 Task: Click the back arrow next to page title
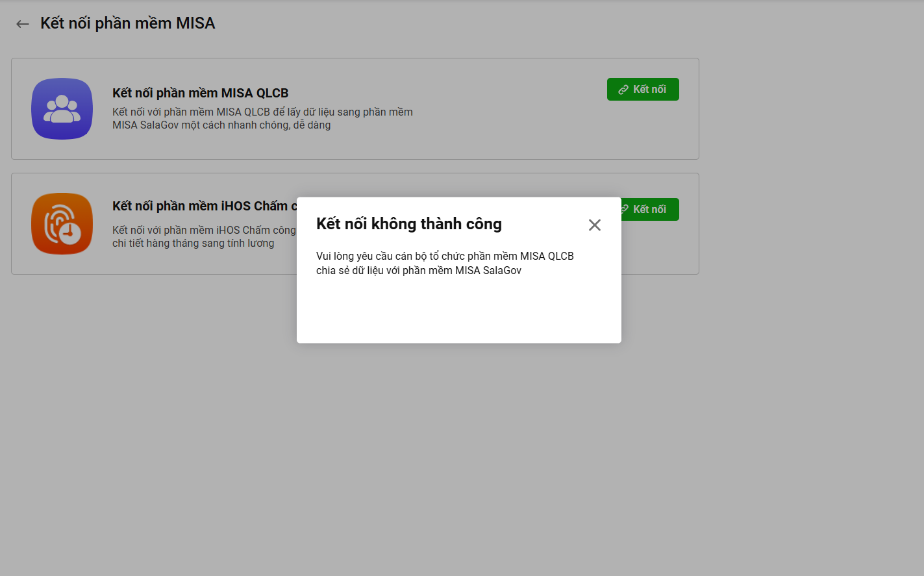click(x=23, y=24)
